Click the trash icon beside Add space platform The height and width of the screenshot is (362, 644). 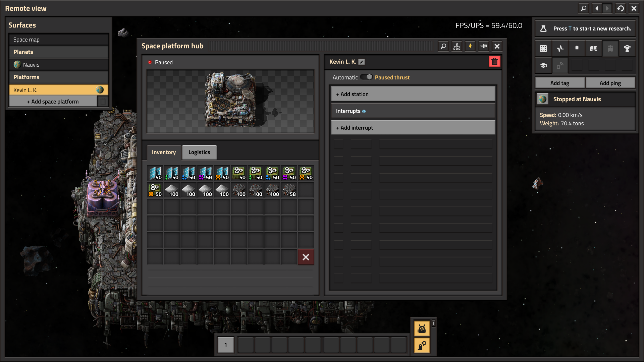click(x=103, y=102)
